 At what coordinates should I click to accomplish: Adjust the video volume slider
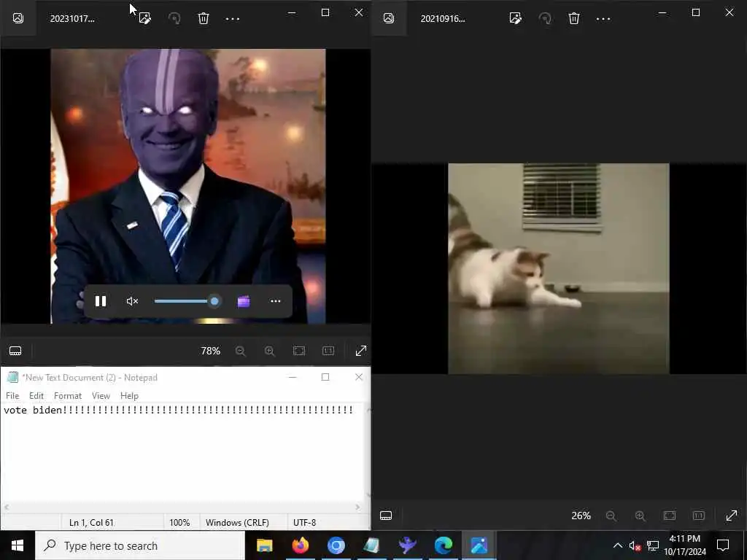[187, 301]
